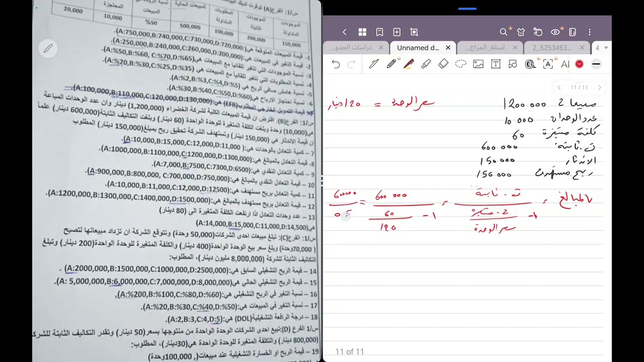Open the split view page icon
644x362 pixels.
573,32
